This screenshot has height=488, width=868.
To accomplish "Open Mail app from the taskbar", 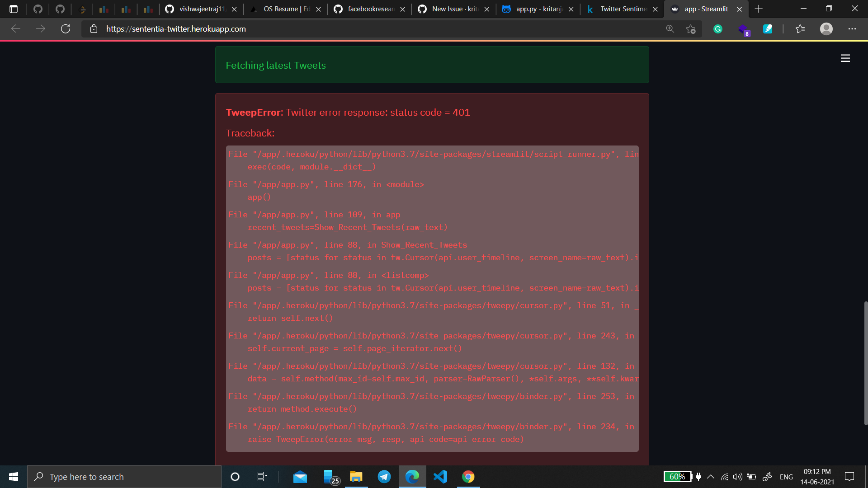I will coord(300,477).
